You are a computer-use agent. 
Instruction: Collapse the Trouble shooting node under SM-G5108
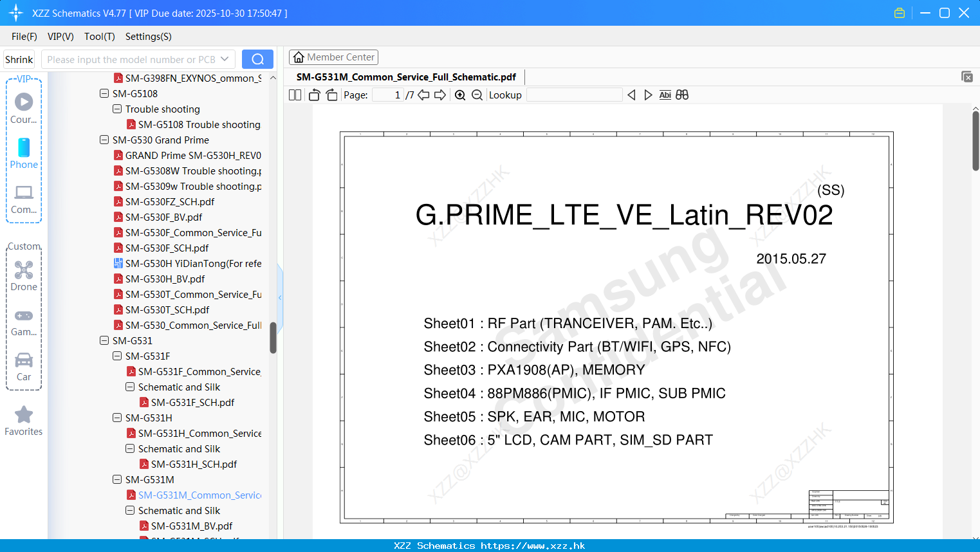pos(117,109)
